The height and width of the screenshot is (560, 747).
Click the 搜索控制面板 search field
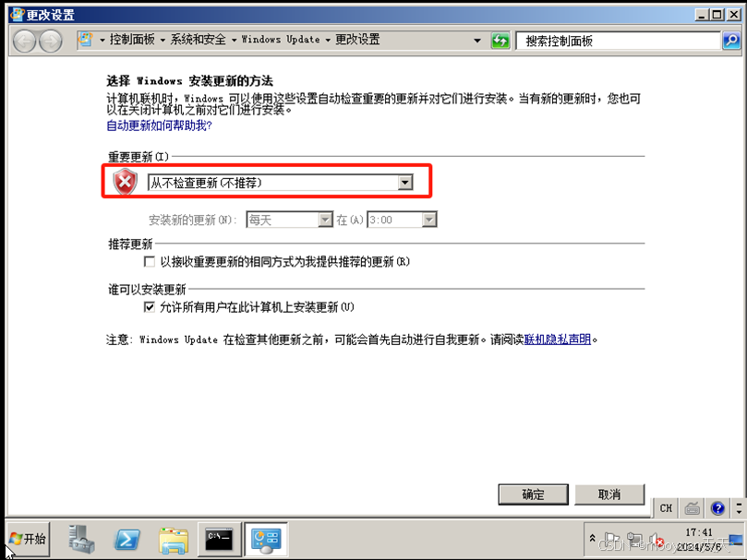click(619, 41)
